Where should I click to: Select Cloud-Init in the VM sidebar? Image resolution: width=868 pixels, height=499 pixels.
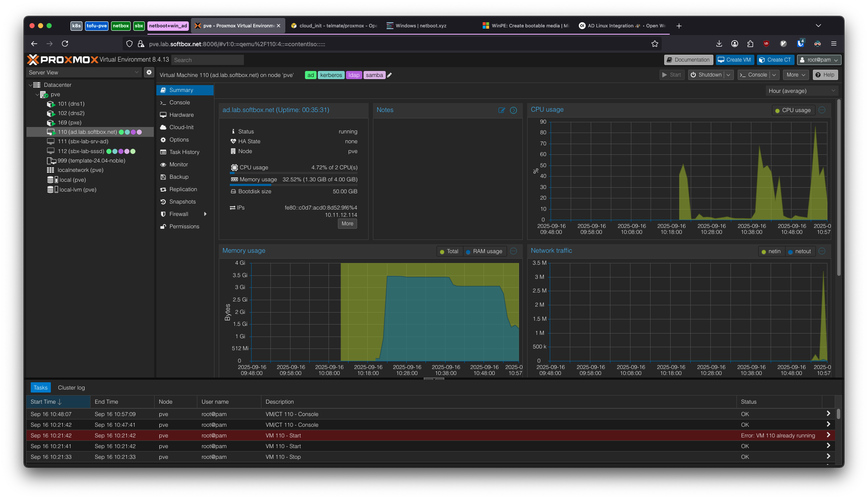(181, 127)
